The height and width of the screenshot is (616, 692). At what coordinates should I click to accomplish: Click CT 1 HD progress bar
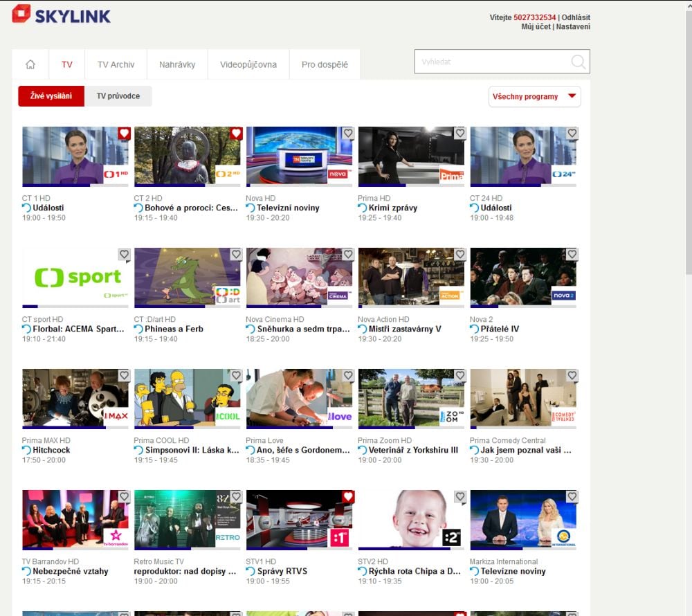75,185
